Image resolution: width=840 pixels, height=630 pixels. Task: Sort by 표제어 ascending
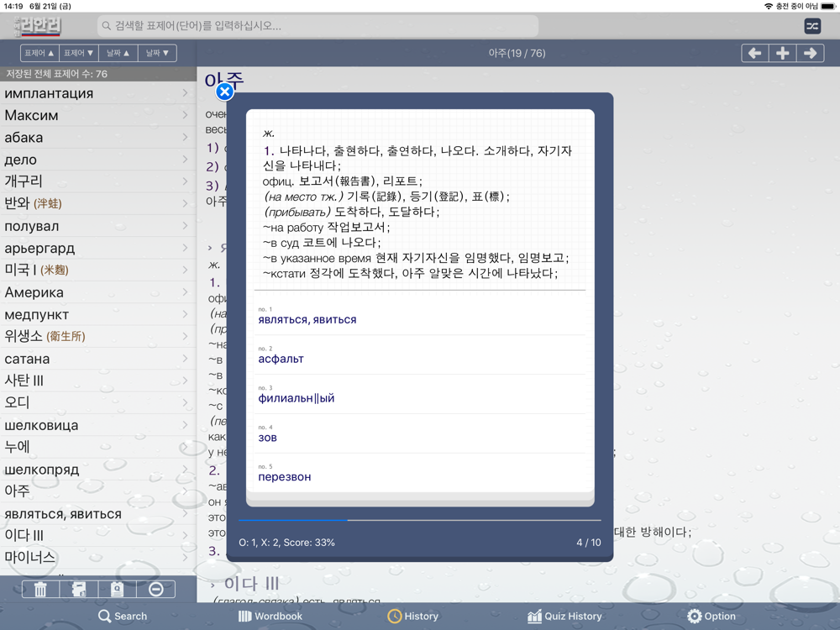[39, 53]
